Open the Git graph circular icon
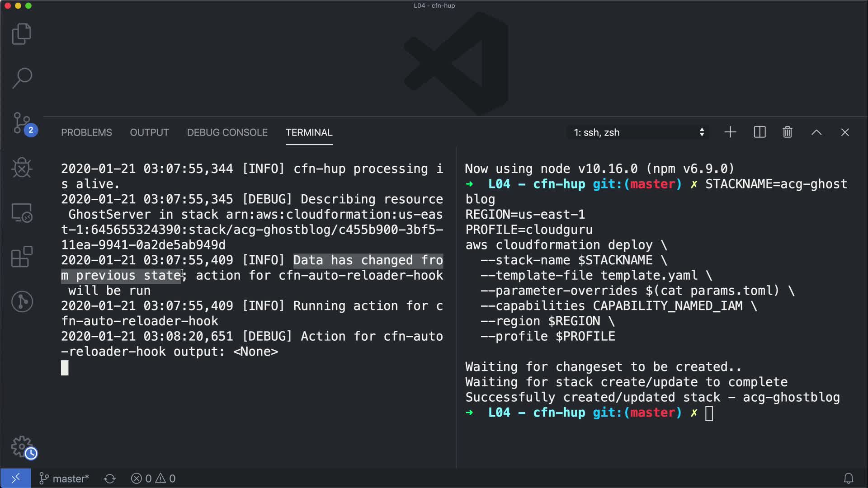The image size is (868, 488). tap(21, 301)
